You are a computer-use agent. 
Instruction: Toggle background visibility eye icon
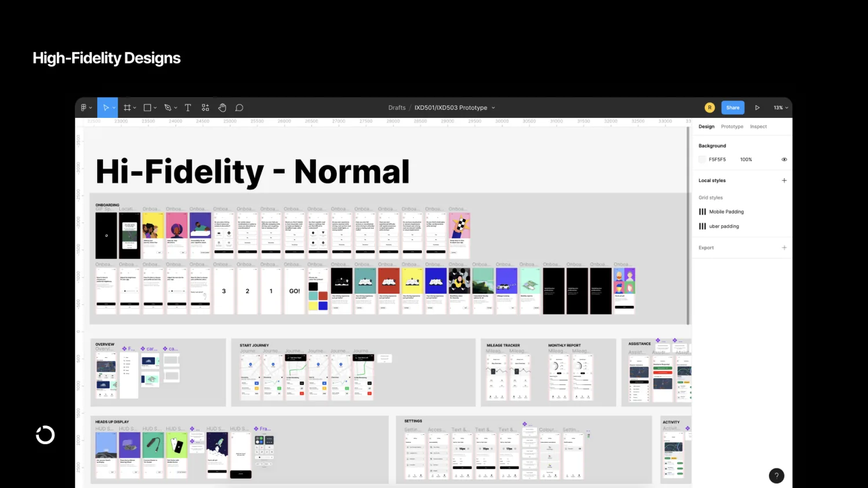(x=784, y=160)
